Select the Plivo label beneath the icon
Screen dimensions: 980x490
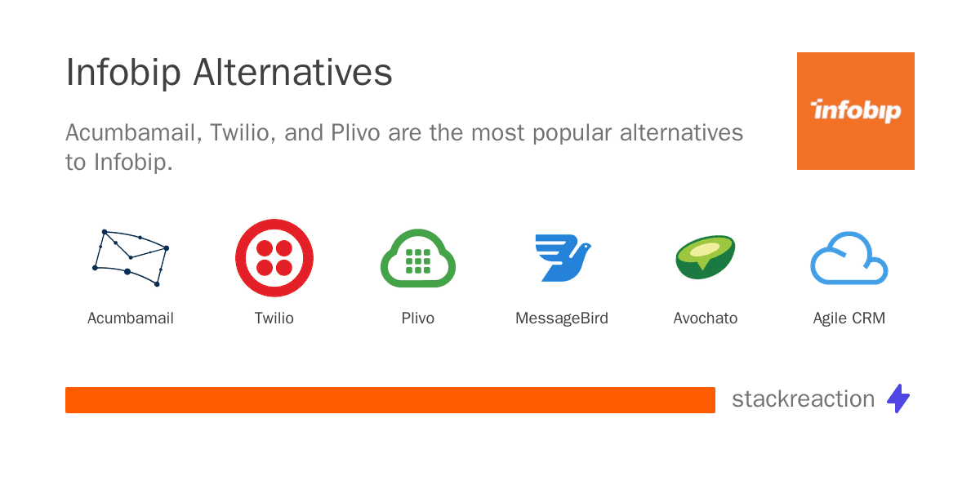point(418,318)
